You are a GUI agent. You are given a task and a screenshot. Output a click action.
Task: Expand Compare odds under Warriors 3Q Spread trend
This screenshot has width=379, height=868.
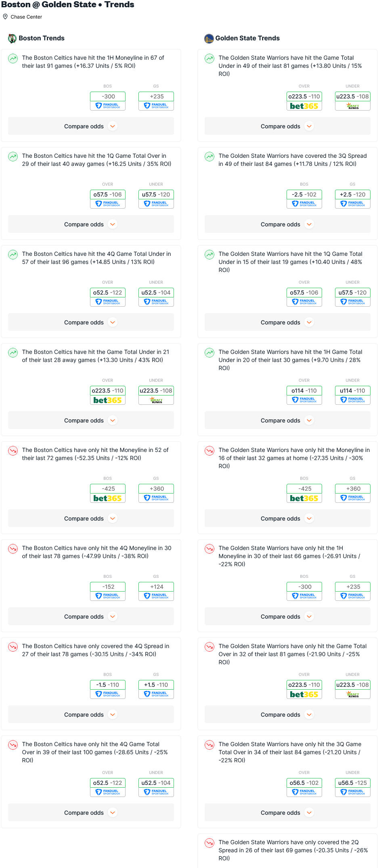(x=287, y=224)
